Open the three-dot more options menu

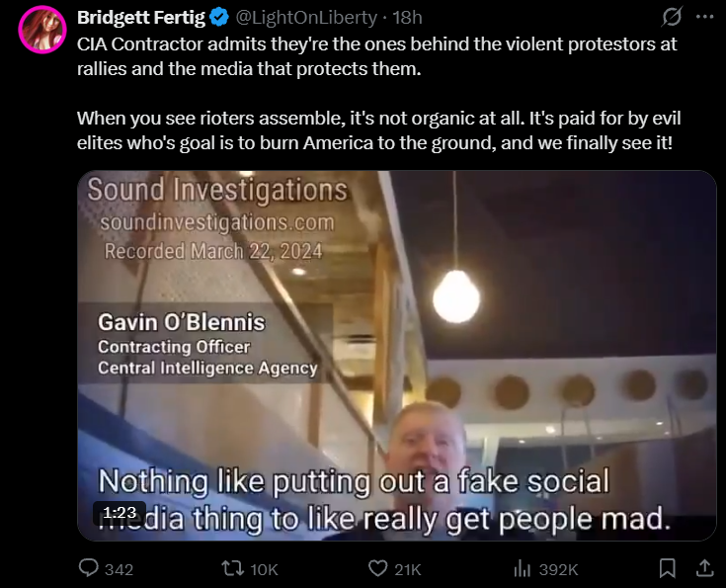click(x=704, y=17)
